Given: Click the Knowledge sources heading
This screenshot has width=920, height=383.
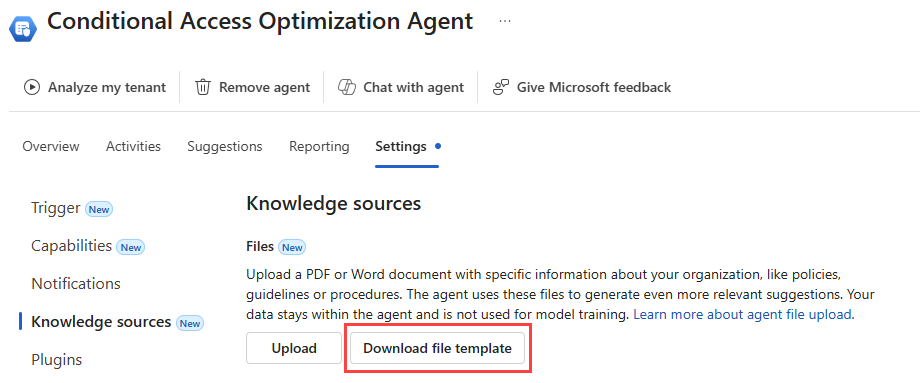Looking at the screenshot, I should point(333,204).
